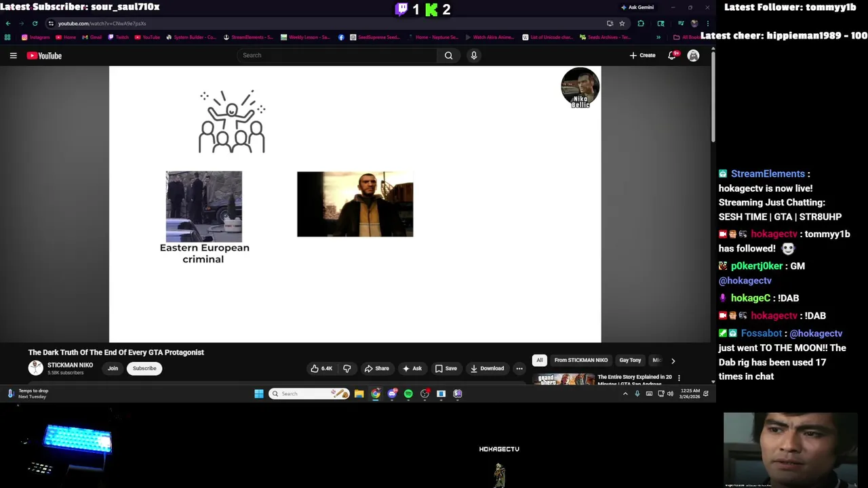Show hidden system tray icons
This screenshot has height=488, width=868.
pos(625,394)
